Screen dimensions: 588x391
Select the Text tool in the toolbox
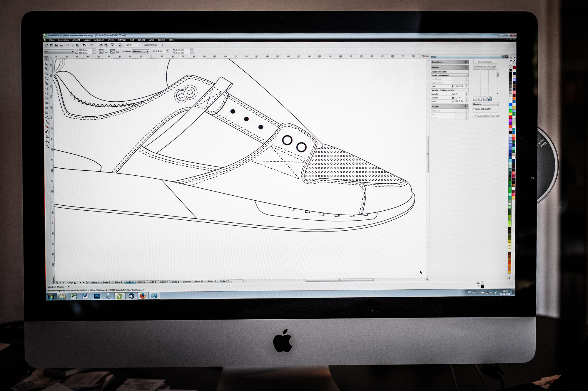click(46, 107)
